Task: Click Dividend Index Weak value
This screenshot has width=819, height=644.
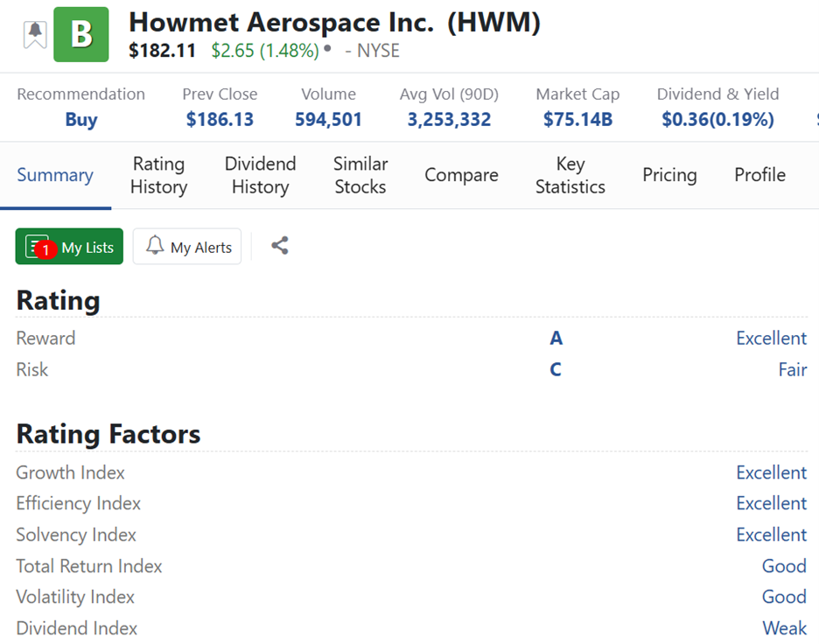Action: pyautogui.click(x=785, y=628)
